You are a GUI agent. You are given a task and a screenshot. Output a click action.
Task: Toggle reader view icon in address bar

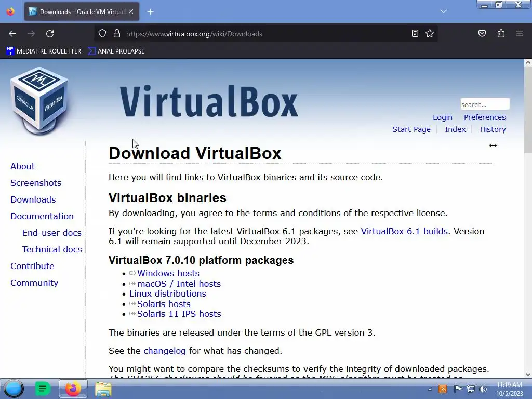tap(415, 33)
